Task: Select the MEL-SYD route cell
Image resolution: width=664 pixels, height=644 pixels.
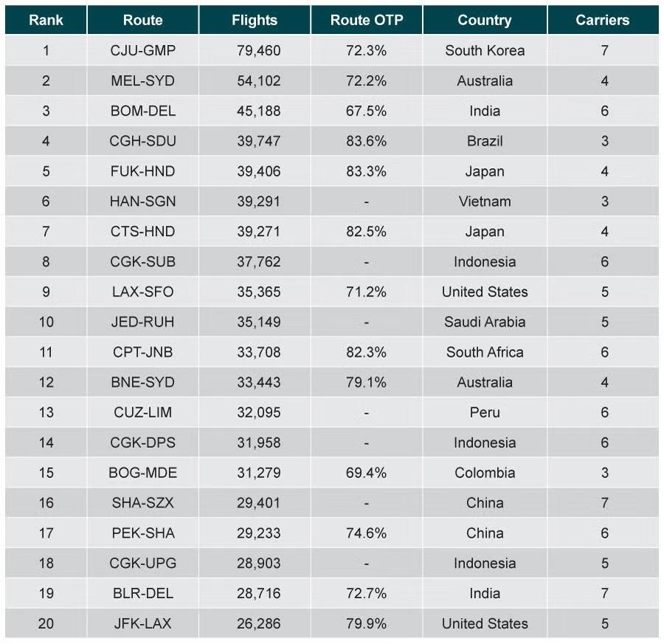Action: [x=142, y=80]
